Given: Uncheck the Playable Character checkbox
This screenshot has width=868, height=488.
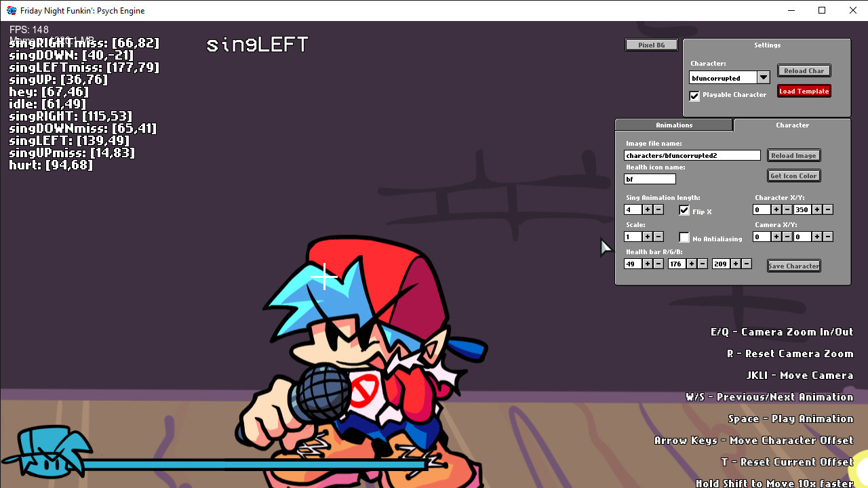Looking at the screenshot, I should (694, 96).
